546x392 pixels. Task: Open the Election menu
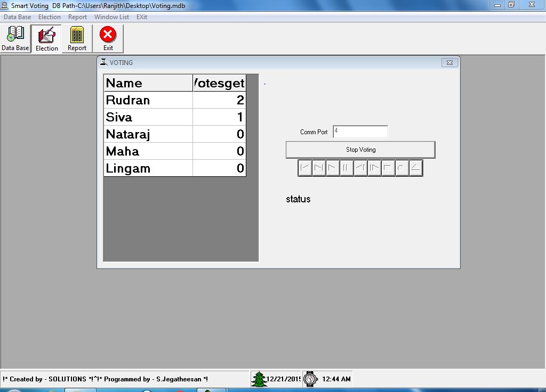tap(50, 17)
